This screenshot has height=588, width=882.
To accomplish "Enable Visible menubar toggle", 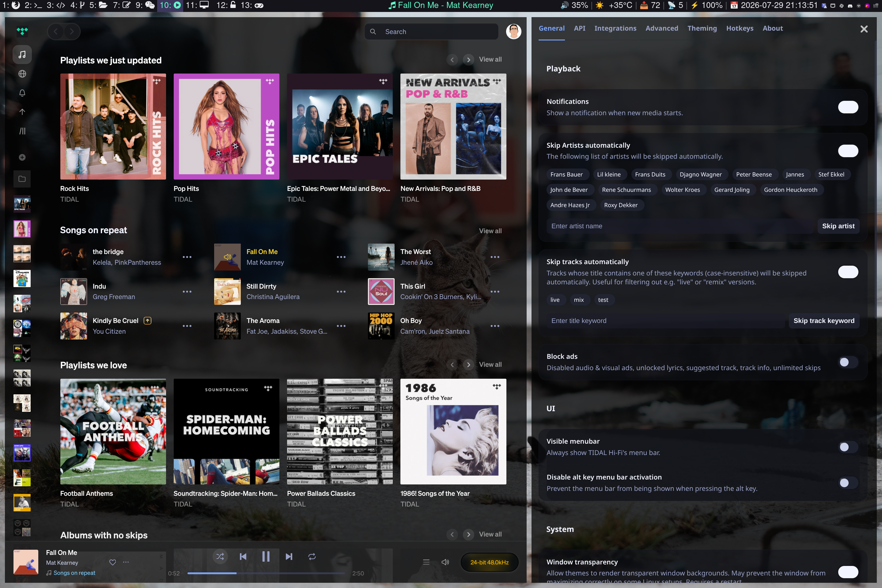I will [x=848, y=447].
